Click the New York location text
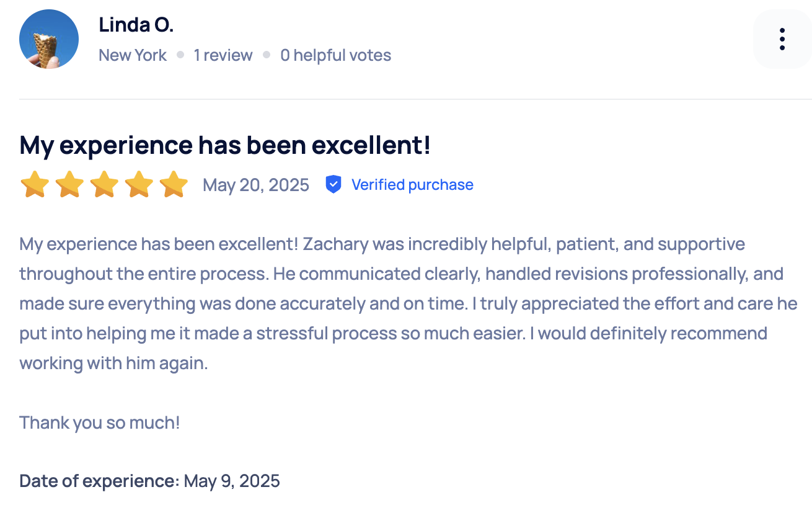 coord(133,55)
